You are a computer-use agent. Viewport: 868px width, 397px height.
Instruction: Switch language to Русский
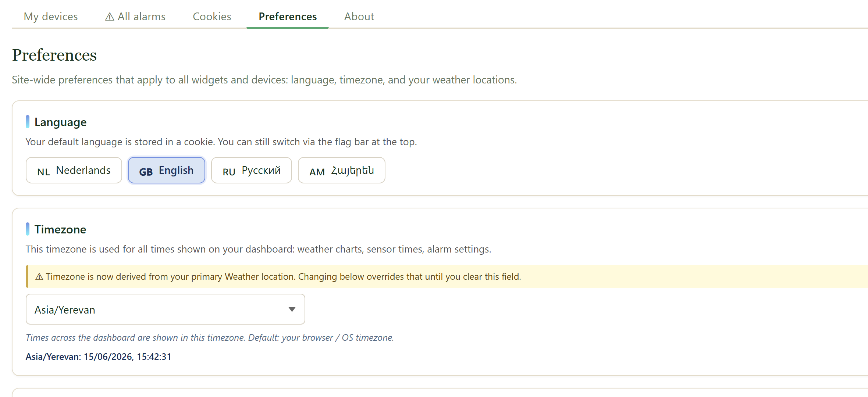[252, 170]
